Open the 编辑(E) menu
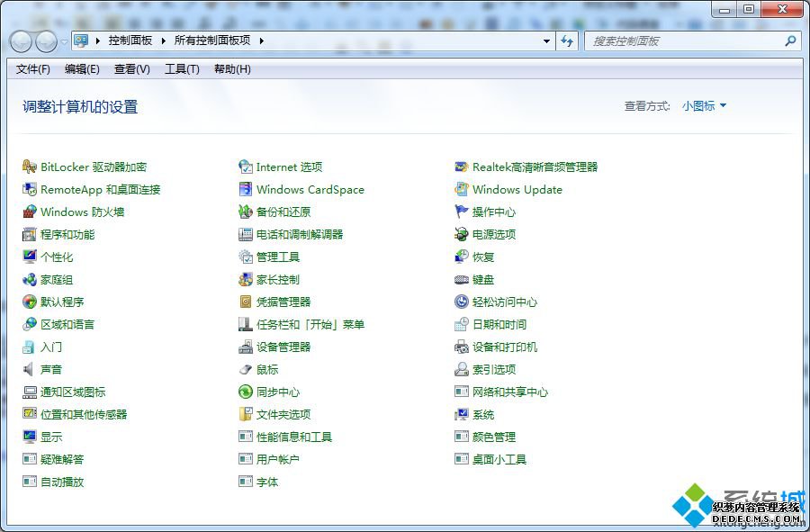810x532 pixels. pos(82,69)
